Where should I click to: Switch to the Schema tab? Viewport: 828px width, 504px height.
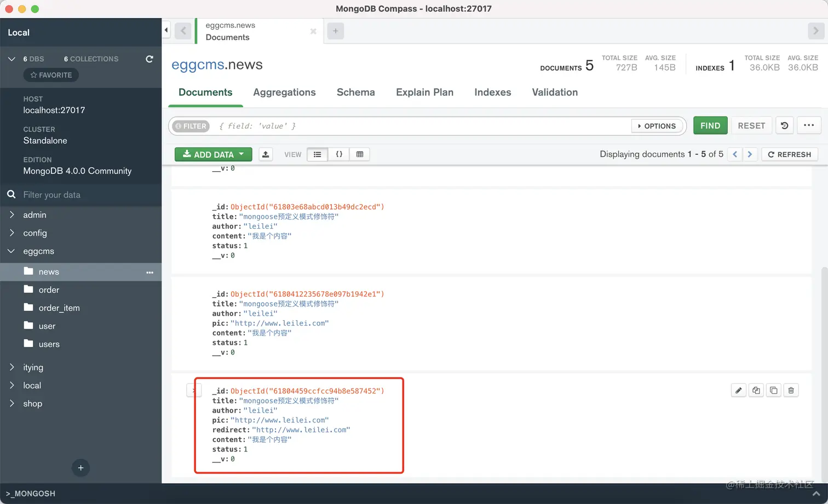point(356,92)
